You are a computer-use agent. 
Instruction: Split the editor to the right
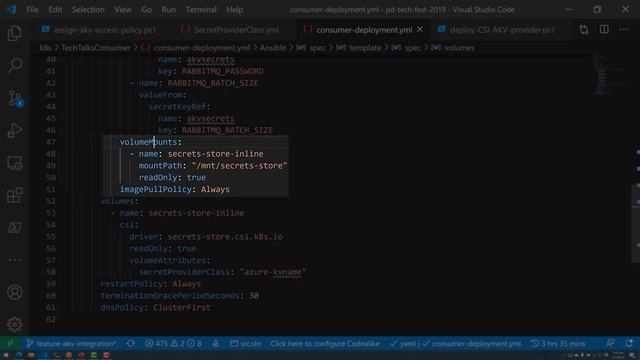tap(604, 29)
